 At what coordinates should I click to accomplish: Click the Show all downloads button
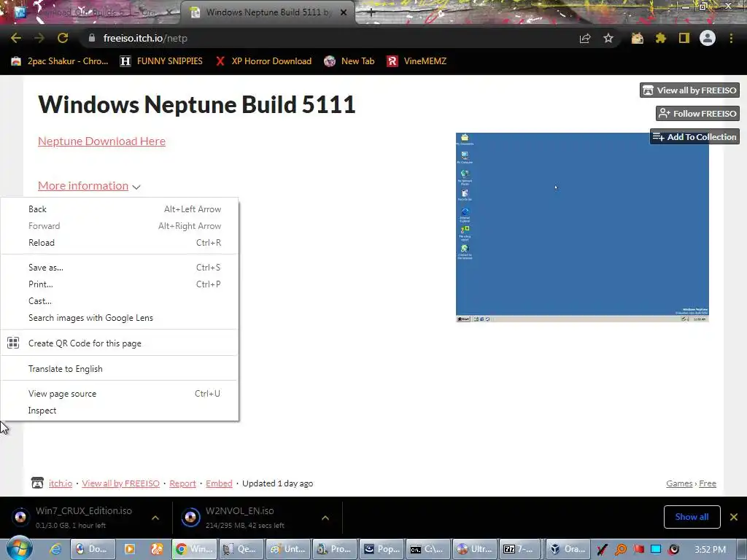pyautogui.click(x=692, y=517)
